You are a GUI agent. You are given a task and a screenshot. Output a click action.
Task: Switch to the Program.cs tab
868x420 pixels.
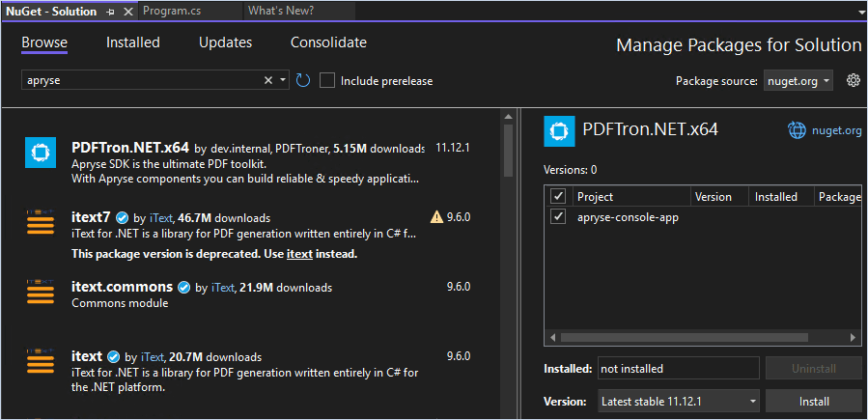point(172,11)
